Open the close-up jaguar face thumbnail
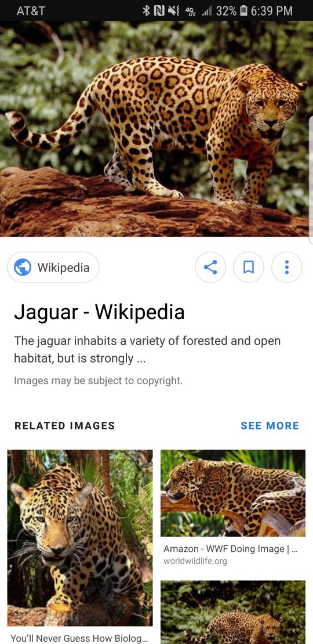 tap(80, 538)
